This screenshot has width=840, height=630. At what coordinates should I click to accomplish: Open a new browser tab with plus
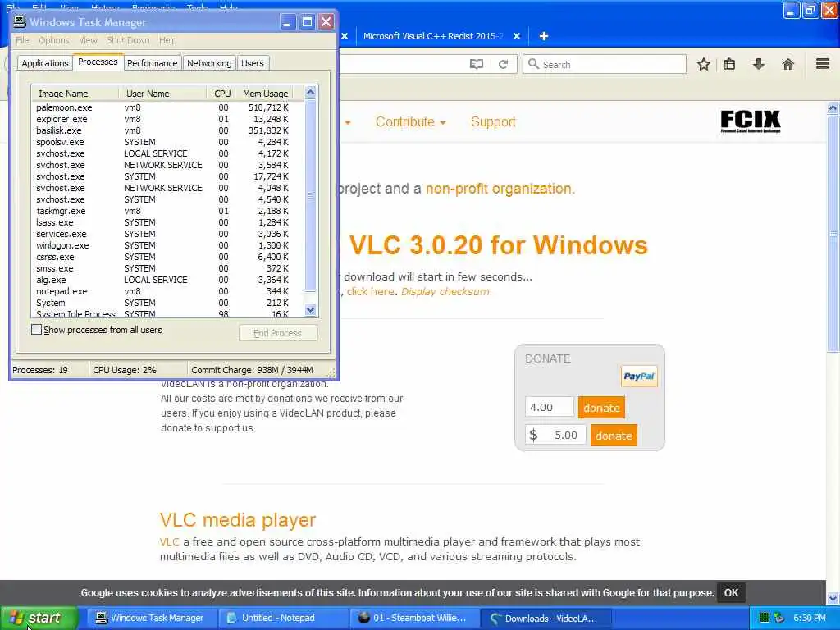(x=544, y=36)
